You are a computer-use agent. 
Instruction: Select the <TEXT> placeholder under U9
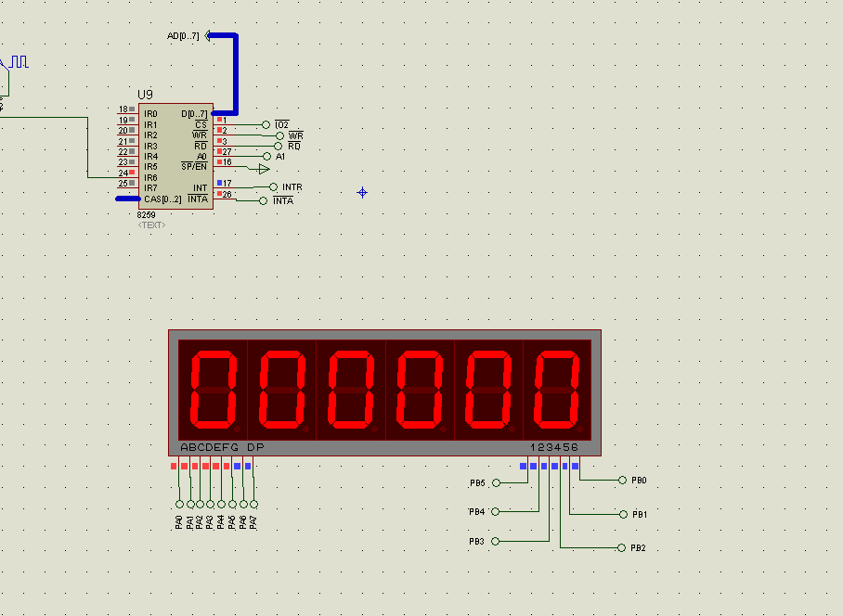coord(151,225)
